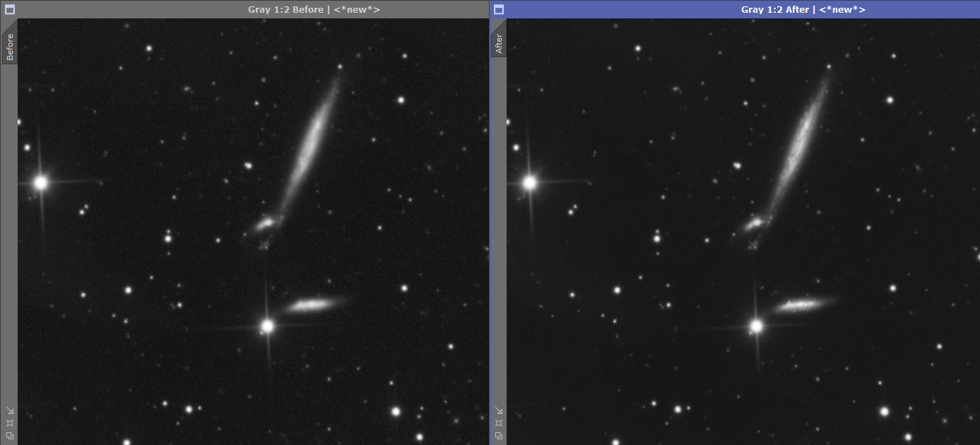Click the bright spiked star in Before image
The height and width of the screenshot is (445, 980).
tap(41, 182)
